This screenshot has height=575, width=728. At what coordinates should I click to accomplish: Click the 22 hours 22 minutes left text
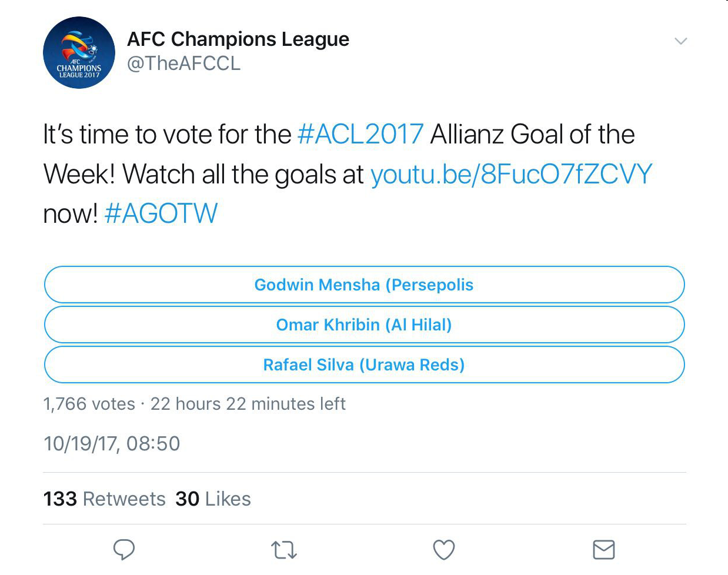coord(248,404)
